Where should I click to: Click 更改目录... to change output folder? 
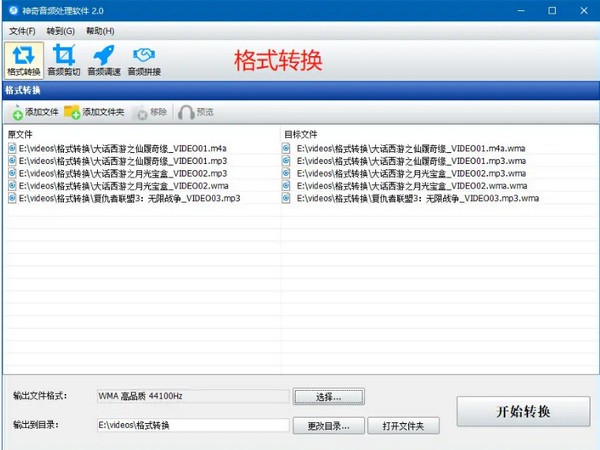[x=328, y=426]
